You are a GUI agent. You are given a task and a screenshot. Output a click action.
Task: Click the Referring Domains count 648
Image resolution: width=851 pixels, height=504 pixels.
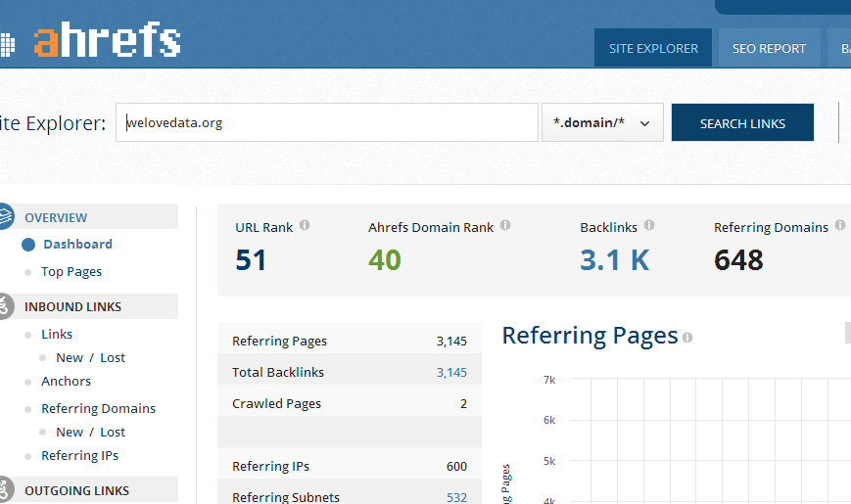point(738,260)
